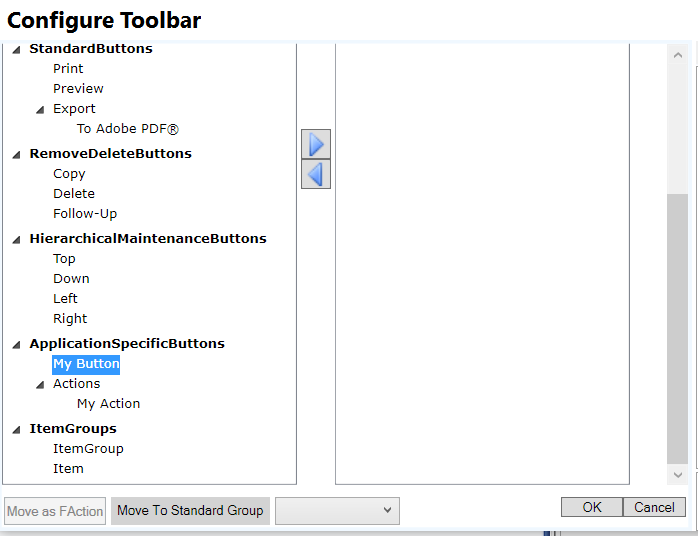Click the blue left-arrow move button
Screen dimensions: 698x536
pyautogui.click(x=316, y=174)
